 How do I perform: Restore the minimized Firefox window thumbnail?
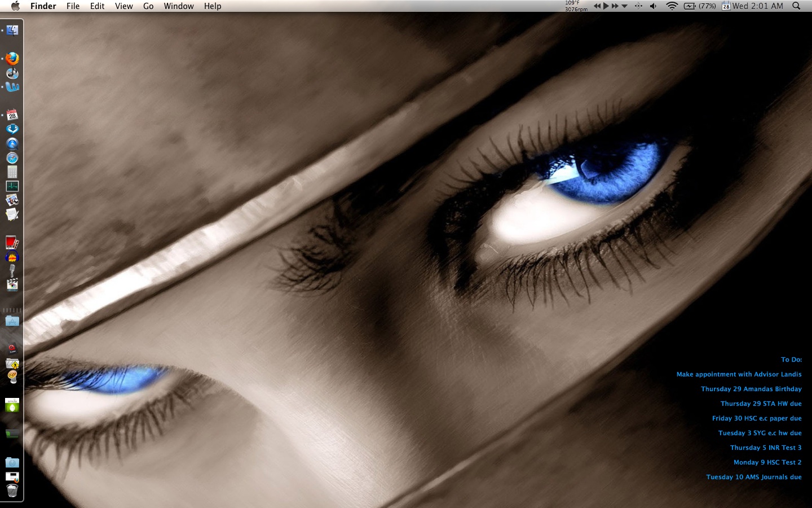12,477
